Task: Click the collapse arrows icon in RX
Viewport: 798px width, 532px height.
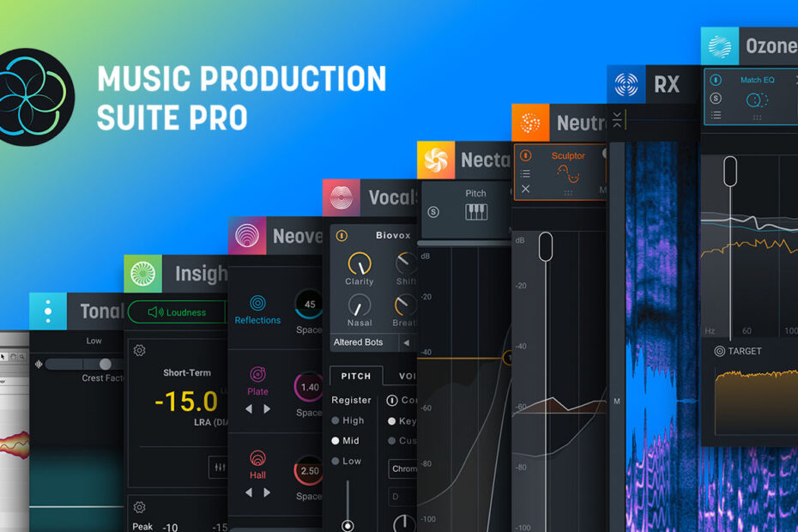Action: tap(617, 119)
